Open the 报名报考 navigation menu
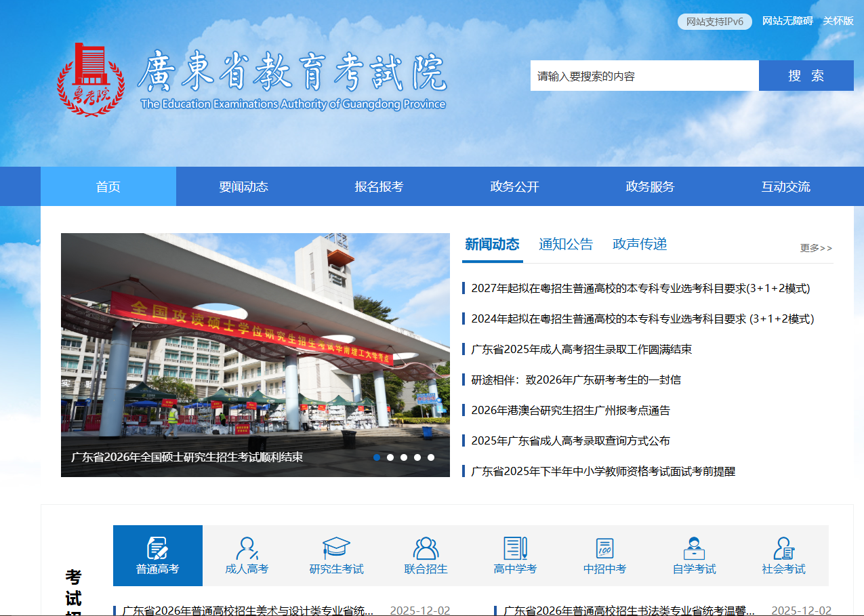Image resolution: width=864 pixels, height=616 pixels. [379, 187]
